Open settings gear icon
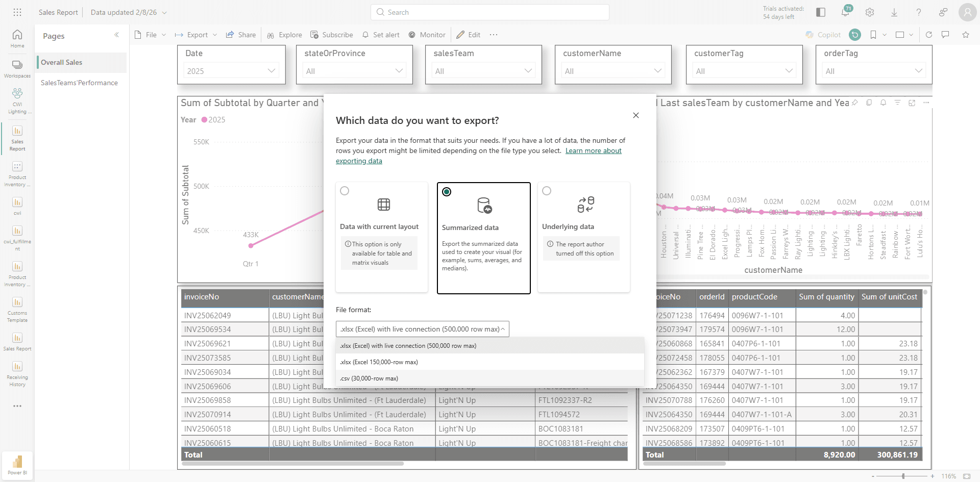 point(870,12)
